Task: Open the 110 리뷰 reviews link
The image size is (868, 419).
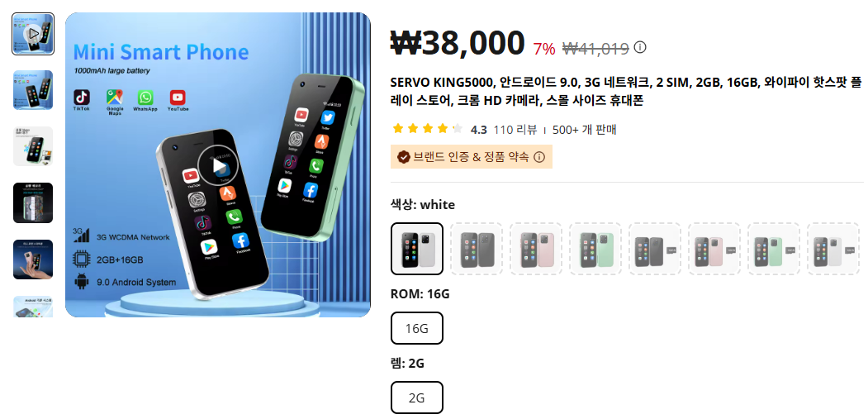Action: click(x=515, y=130)
